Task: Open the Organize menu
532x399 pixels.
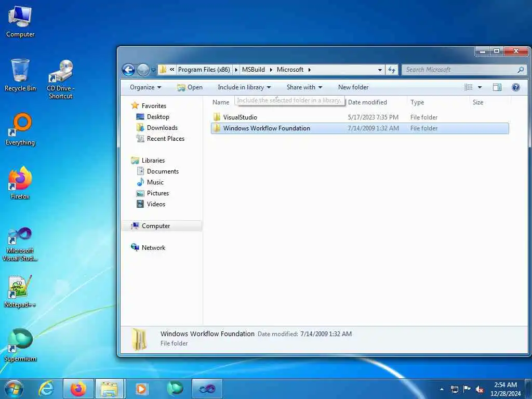Action: [145, 87]
